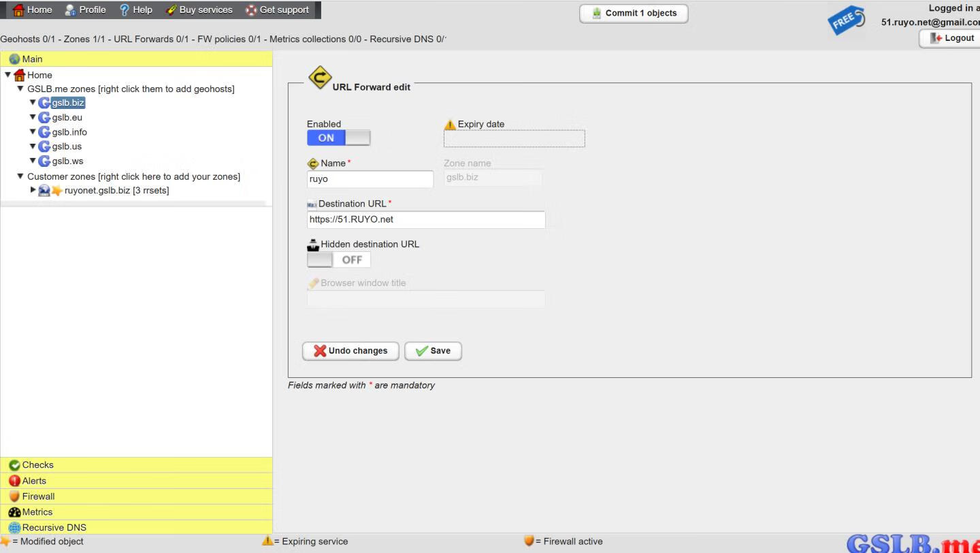Click the Home icon in top menu
This screenshot has height=553, width=980.
[18, 10]
